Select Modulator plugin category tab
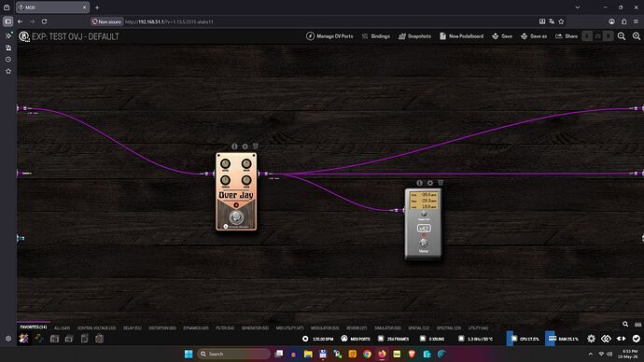 pos(325,327)
